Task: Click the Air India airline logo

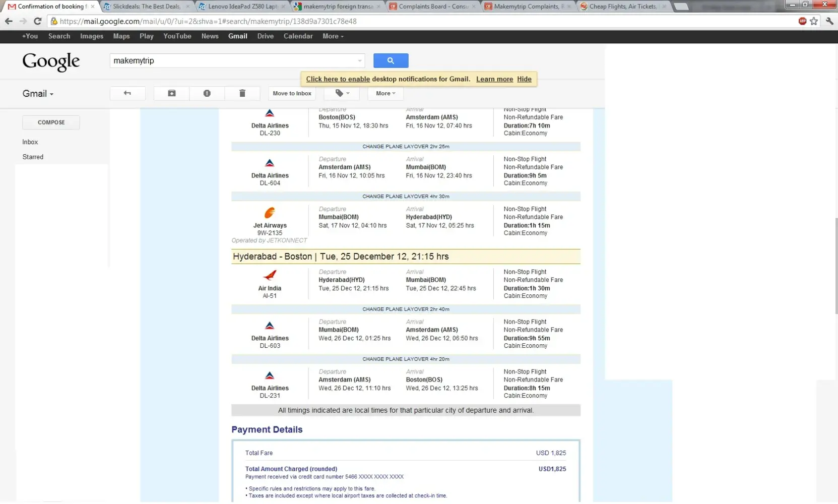Action: click(x=270, y=276)
